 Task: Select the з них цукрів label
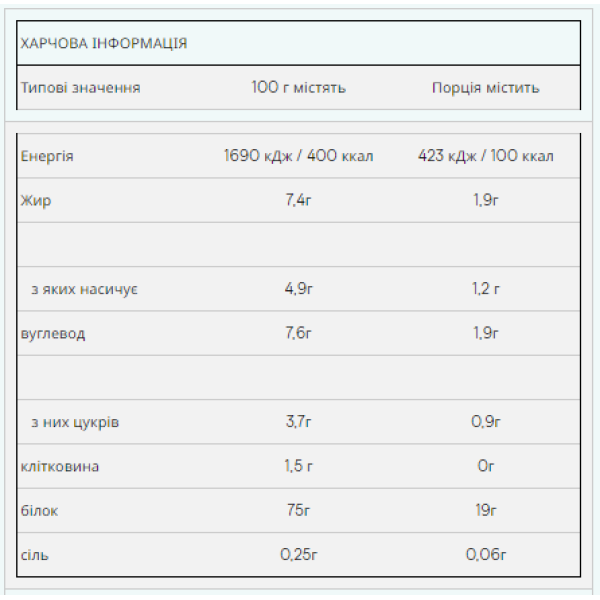click(75, 422)
